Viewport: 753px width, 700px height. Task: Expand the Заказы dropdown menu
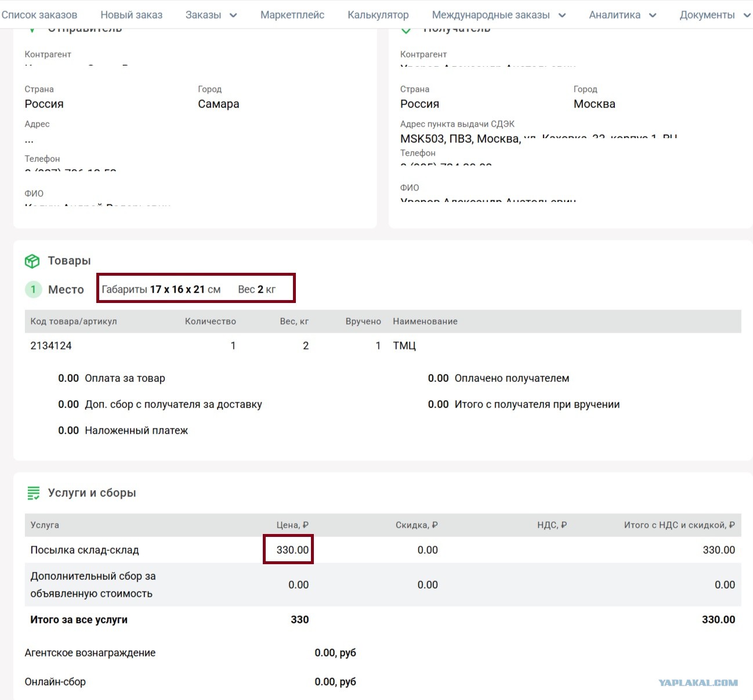(211, 15)
